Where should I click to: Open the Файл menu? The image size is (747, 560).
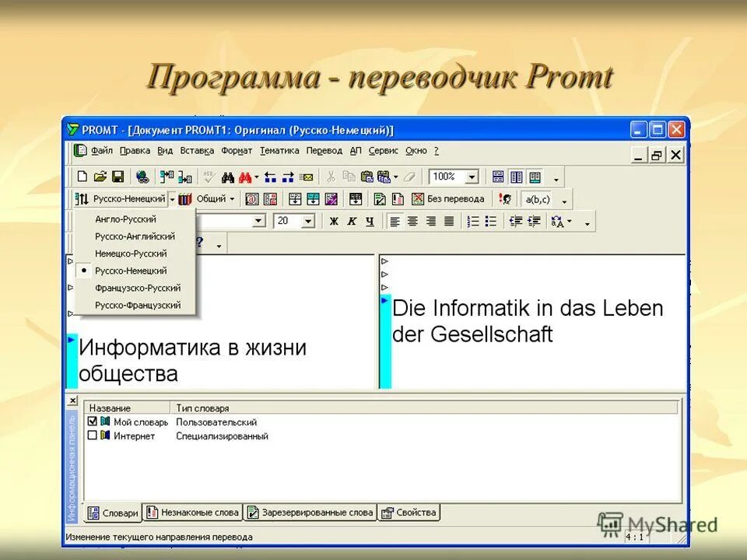point(101,150)
